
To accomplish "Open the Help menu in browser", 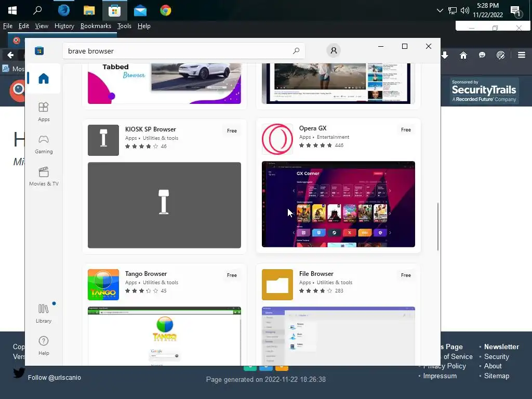I will click(144, 26).
